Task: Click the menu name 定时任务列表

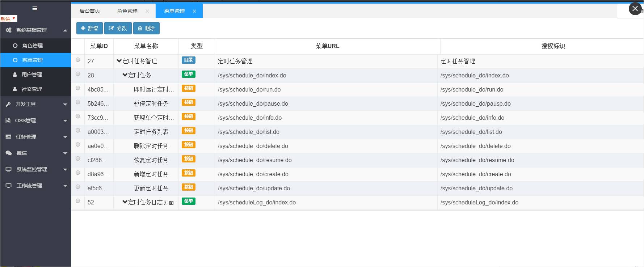Action: click(151, 132)
